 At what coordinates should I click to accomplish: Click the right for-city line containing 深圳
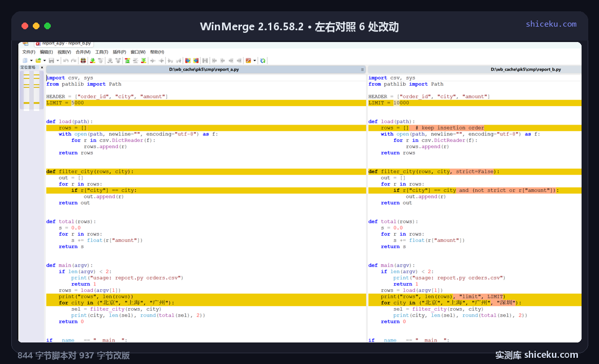pyautogui.click(x=475, y=303)
